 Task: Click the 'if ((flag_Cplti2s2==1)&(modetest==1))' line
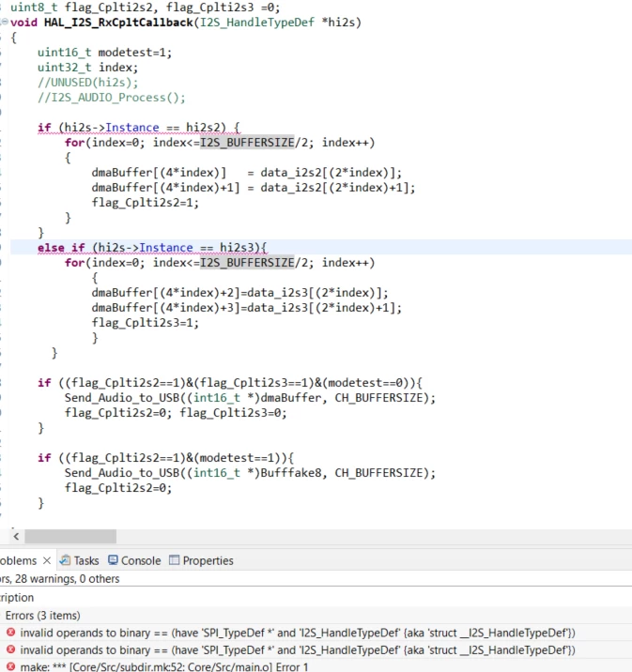tap(165, 458)
